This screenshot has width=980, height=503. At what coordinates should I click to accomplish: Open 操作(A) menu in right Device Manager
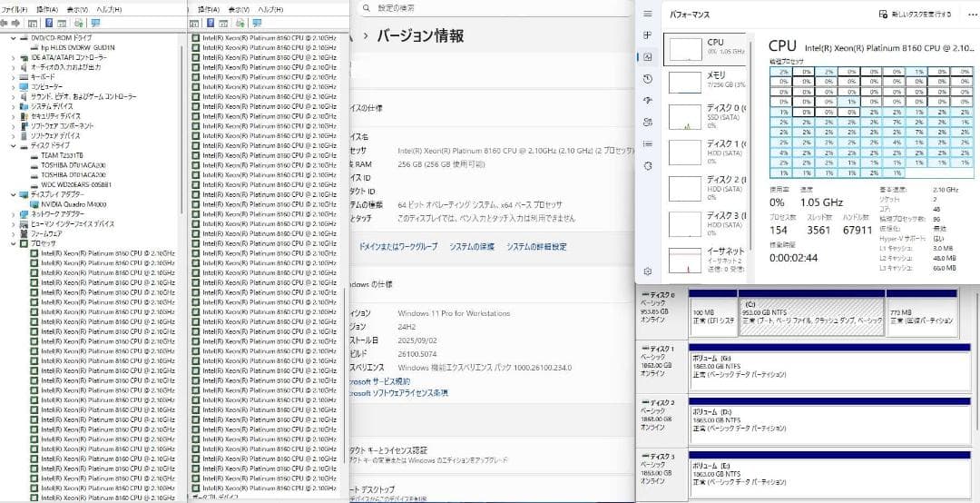click(x=209, y=10)
